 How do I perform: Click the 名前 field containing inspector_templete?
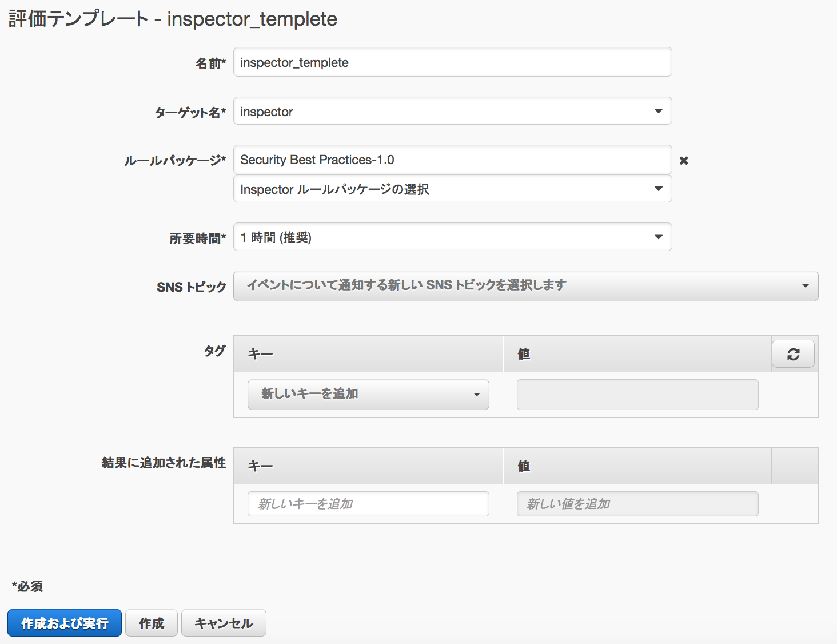[452, 62]
